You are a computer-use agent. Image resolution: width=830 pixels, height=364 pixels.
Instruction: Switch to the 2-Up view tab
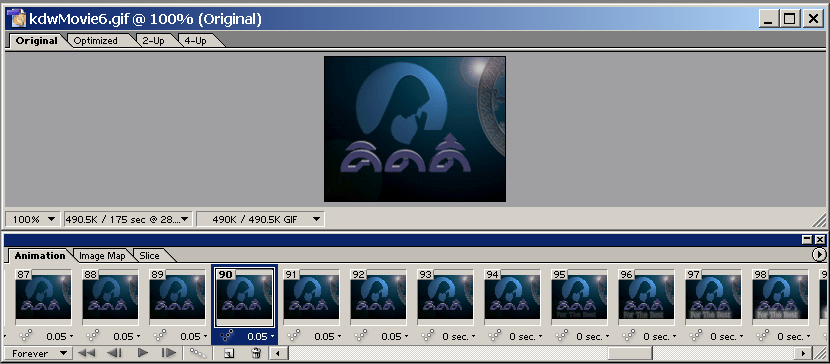tap(154, 41)
